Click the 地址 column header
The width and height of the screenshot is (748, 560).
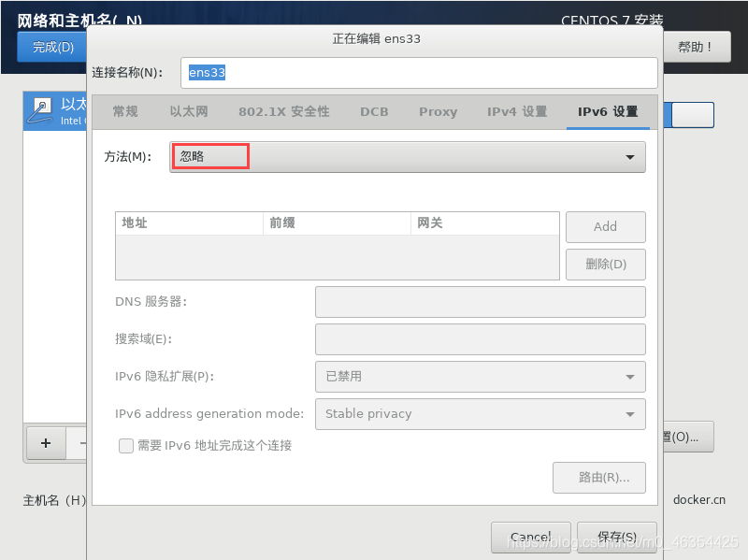coord(190,223)
